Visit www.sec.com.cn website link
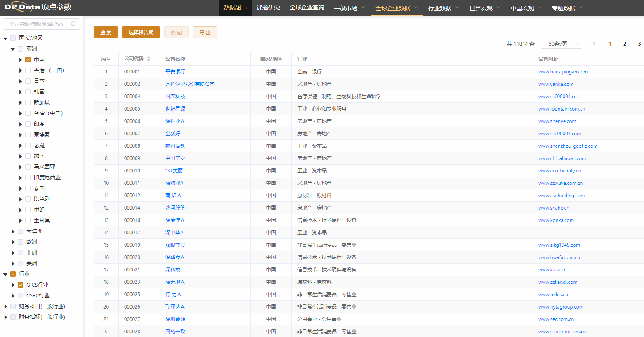Viewport: 644px width, 337px height. tap(556, 319)
